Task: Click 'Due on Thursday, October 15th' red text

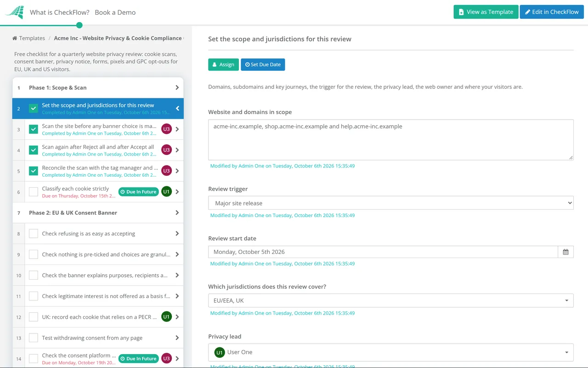Action: (x=79, y=196)
